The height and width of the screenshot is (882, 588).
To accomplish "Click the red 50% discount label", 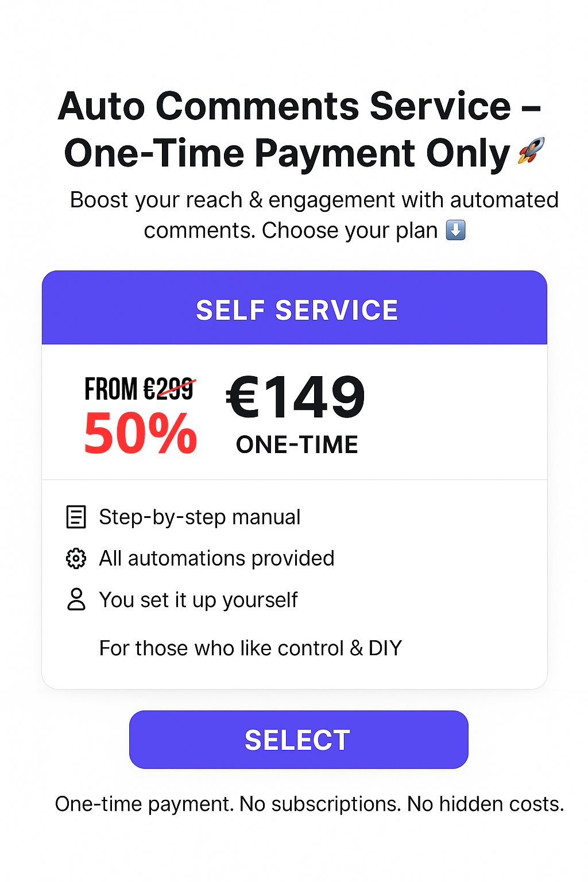I will pyautogui.click(x=141, y=434).
